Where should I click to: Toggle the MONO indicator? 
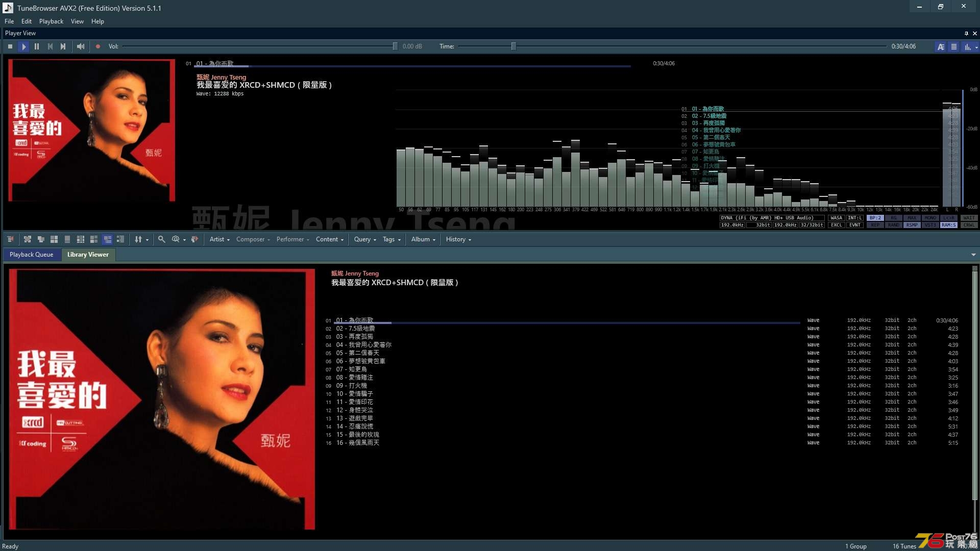[x=930, y=218]
